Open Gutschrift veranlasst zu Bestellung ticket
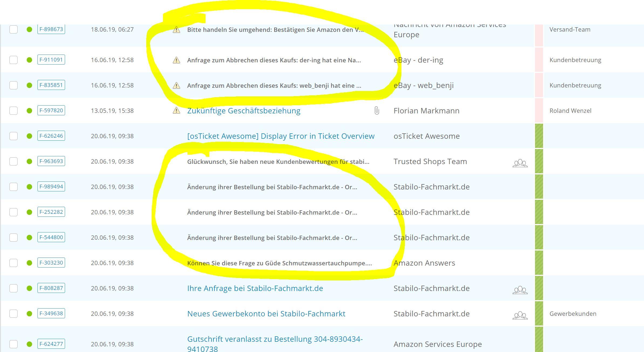This screenshot has height=352, width=644. (x=275, y=339)
